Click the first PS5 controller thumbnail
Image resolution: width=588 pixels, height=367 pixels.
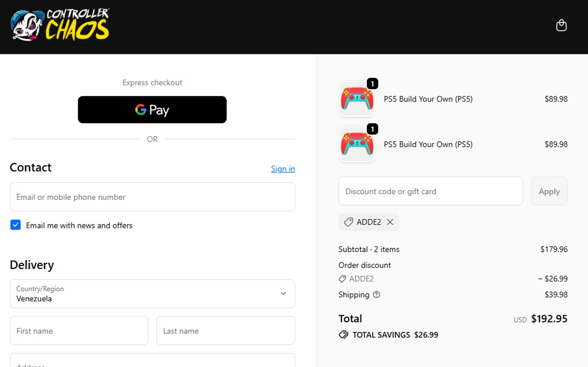[x=357, y=99]
